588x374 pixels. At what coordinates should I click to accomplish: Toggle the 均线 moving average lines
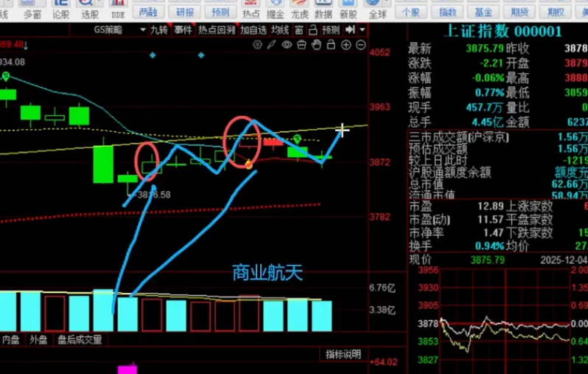[x=280, y=30]
